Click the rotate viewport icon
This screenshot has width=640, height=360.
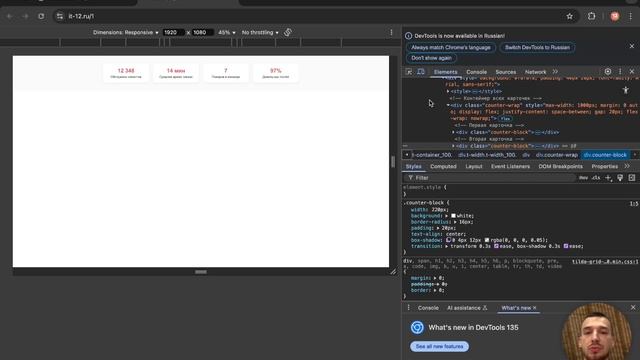coord(288,32)
